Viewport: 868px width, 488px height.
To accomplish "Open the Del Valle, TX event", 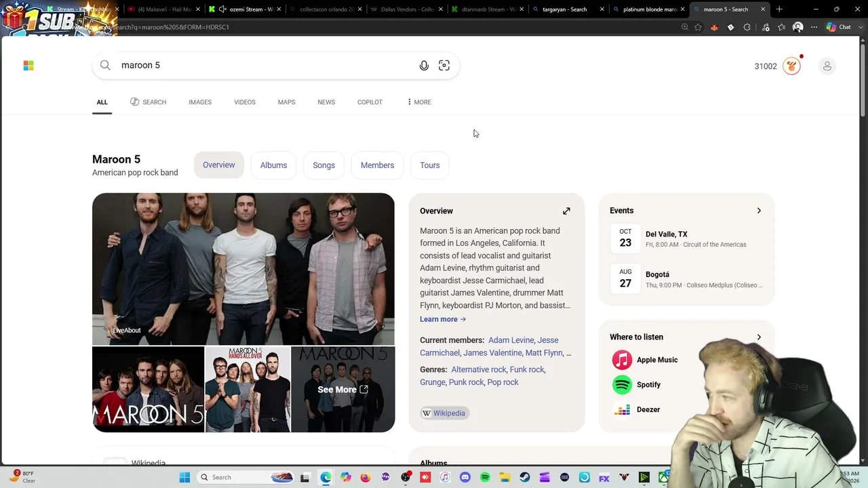I will [x=686, y=239].
